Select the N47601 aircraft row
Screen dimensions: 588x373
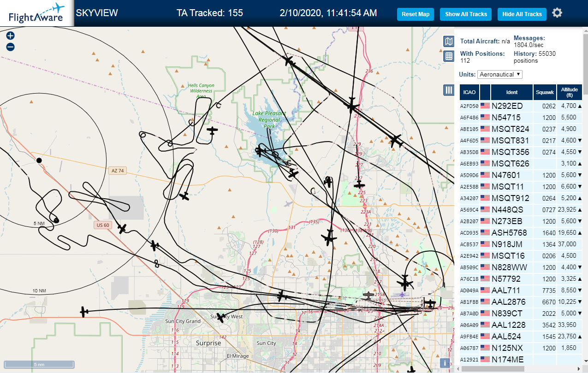[521, 175]
